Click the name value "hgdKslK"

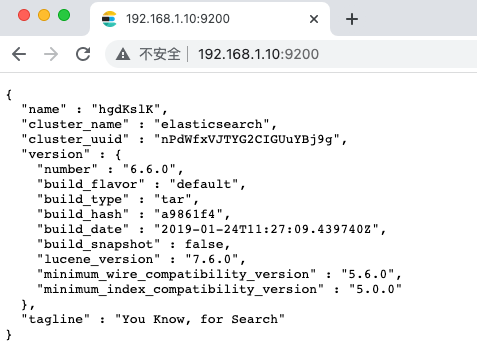tap(126, 109)
